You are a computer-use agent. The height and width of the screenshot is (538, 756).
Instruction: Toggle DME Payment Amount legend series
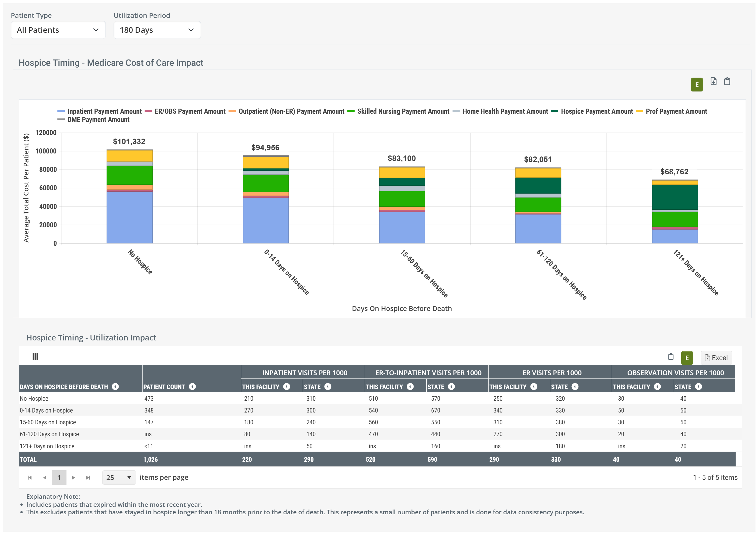click(x=98, y=120)
